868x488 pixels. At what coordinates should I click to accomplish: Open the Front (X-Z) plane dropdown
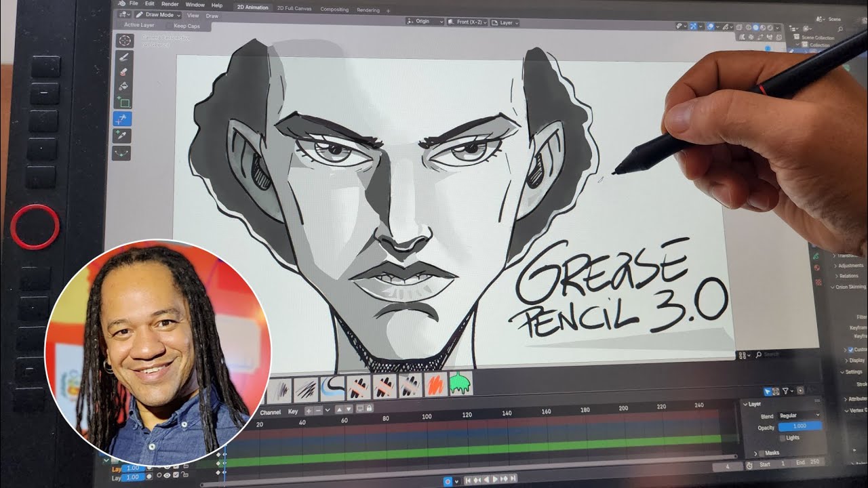467,22
